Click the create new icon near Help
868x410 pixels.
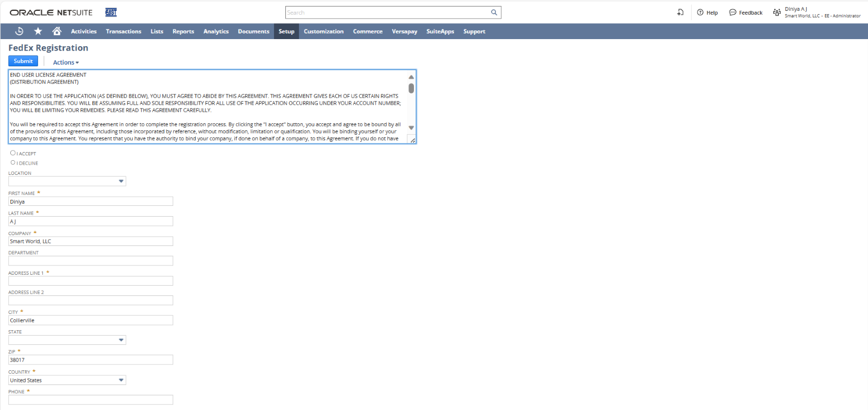pos(680,12)
